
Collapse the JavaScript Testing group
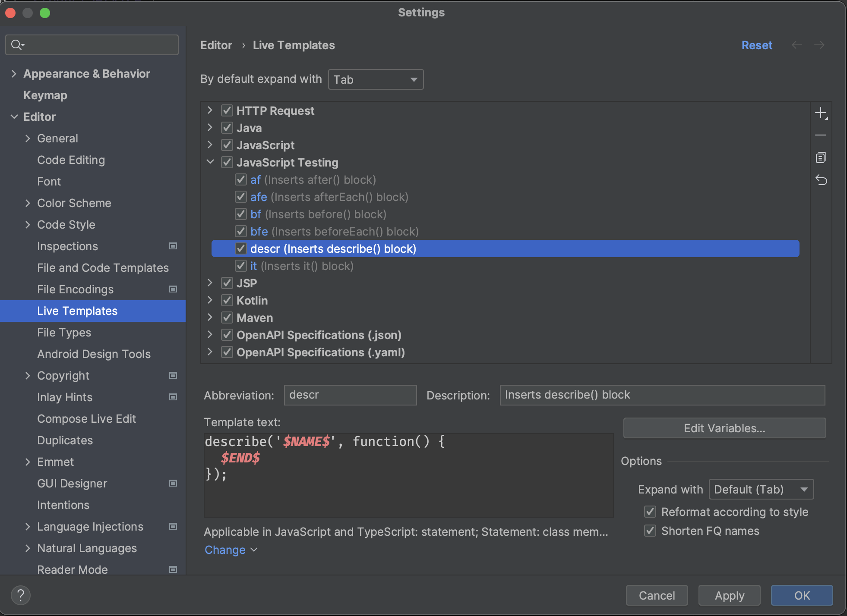click(210, 162)
